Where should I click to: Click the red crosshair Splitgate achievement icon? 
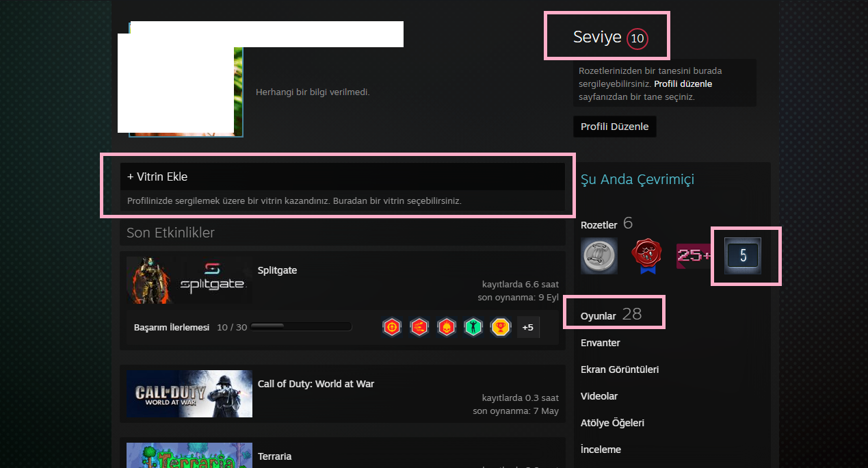point(392,327)
